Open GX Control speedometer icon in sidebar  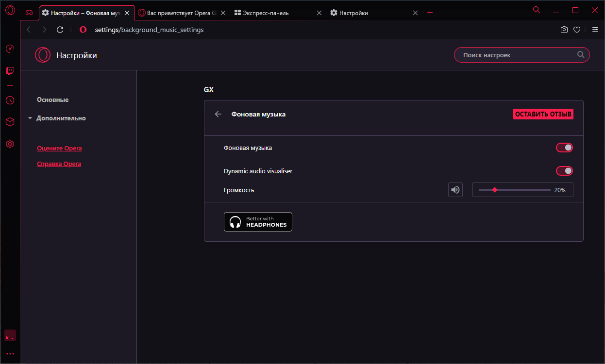tap(10, 49)
